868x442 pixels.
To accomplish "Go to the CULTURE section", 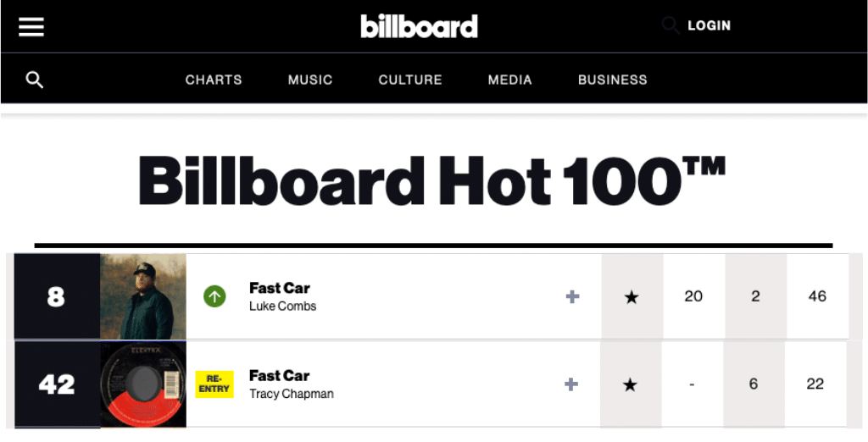I will [410, 80].
